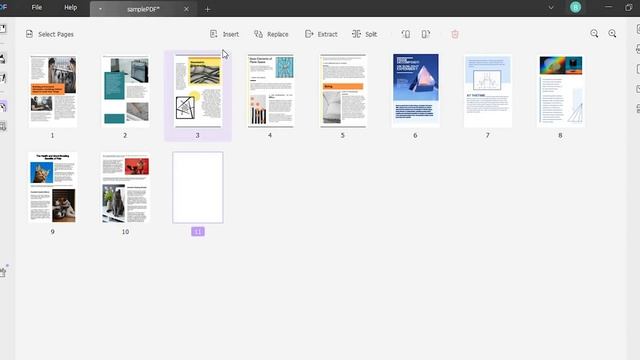Select page 9 thumbnail with cat
The height and width of the screenshot is (360, 640).
click(53, 187)
